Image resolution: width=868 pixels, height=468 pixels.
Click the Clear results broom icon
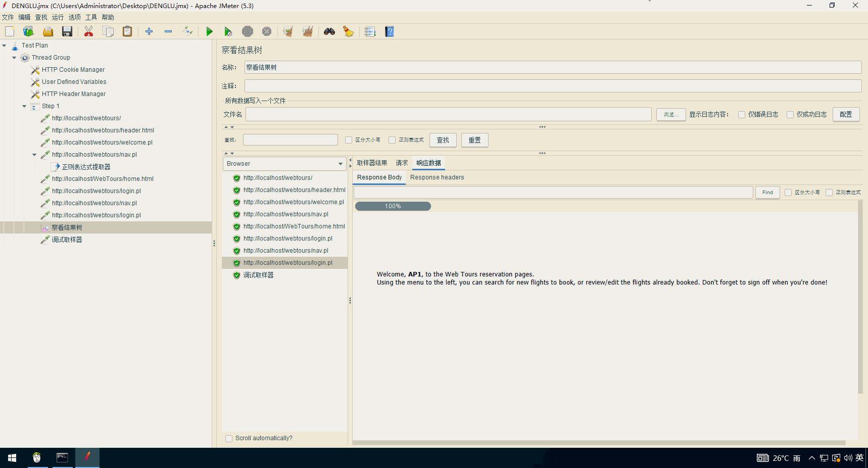click(288, 31)
